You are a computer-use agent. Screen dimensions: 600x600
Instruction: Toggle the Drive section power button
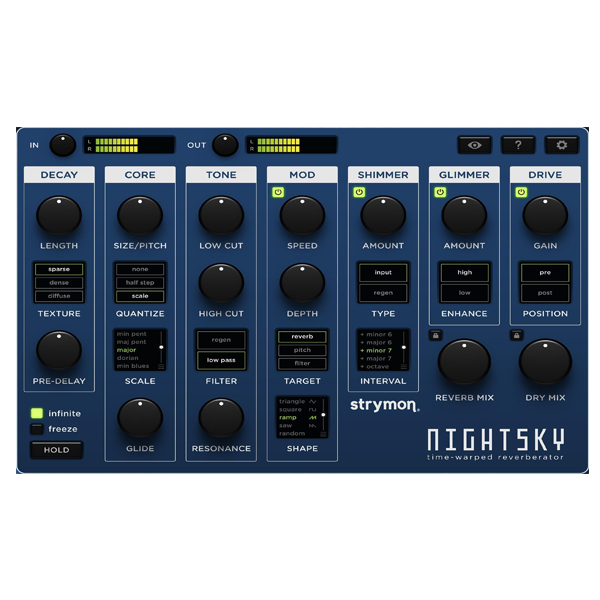tap(521, 192)
